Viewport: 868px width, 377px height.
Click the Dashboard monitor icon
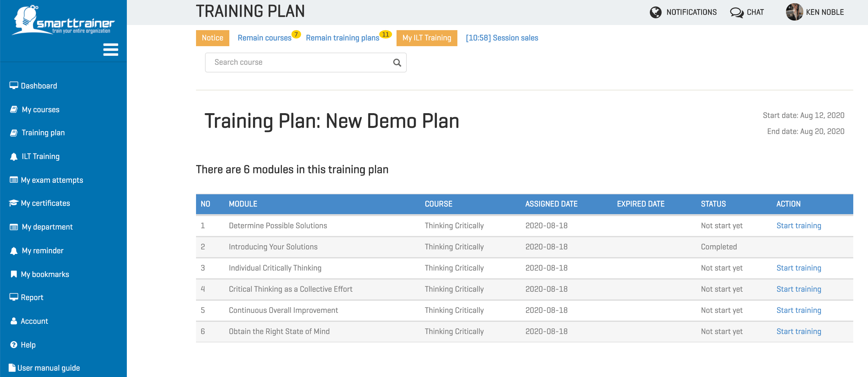14,85
